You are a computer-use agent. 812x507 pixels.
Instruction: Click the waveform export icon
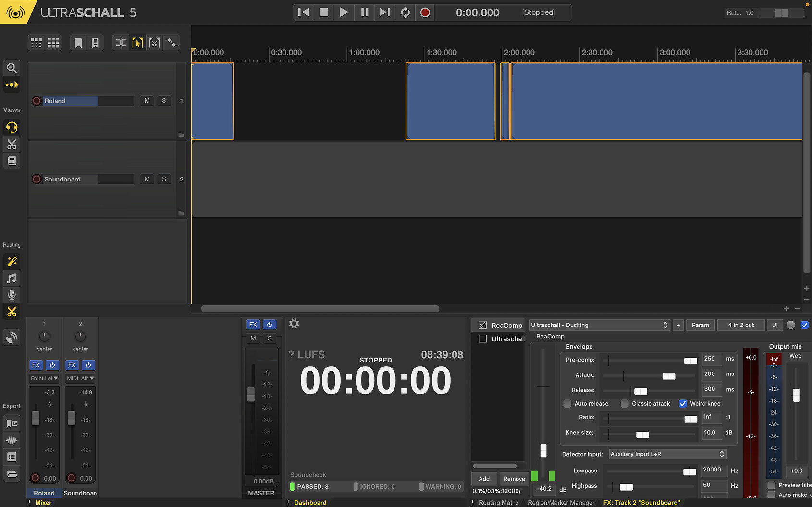tap(12, 440)
